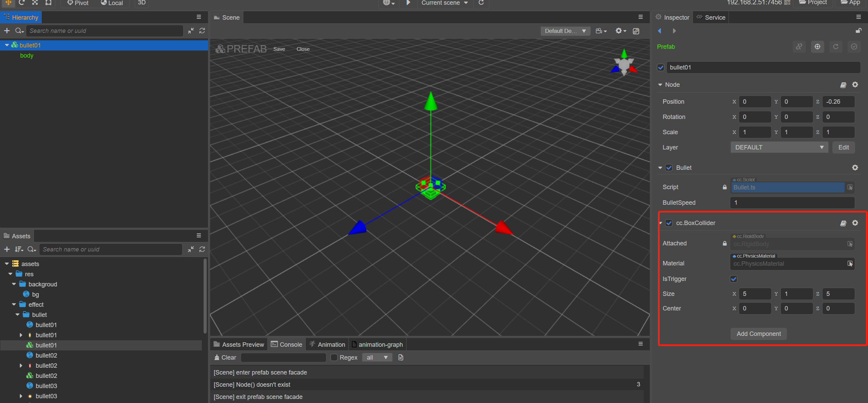This screenshot has height=403, width=868.
Task: Click the Hierarchy refresh icon
Action: 202,31
